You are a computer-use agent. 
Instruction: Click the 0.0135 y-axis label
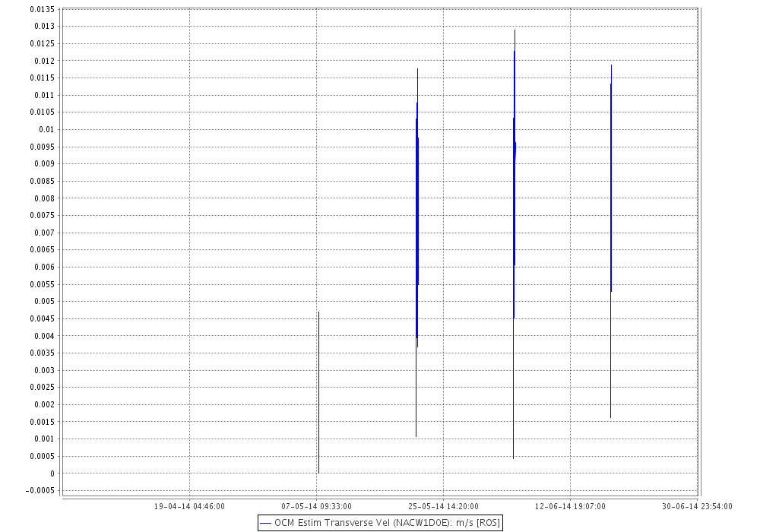(x=42, y=9)
